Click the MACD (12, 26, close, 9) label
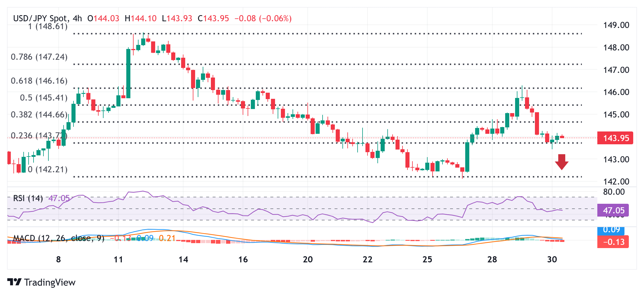This screenshot has height=295, width=644. point(59,238)
